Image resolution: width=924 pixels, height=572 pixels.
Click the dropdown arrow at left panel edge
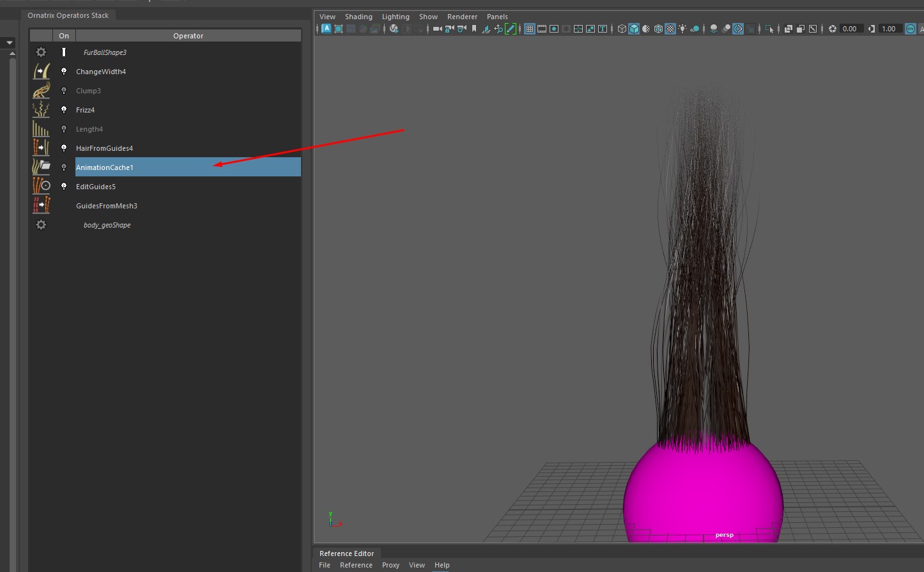pyautogui.click(x=9, y=43)
